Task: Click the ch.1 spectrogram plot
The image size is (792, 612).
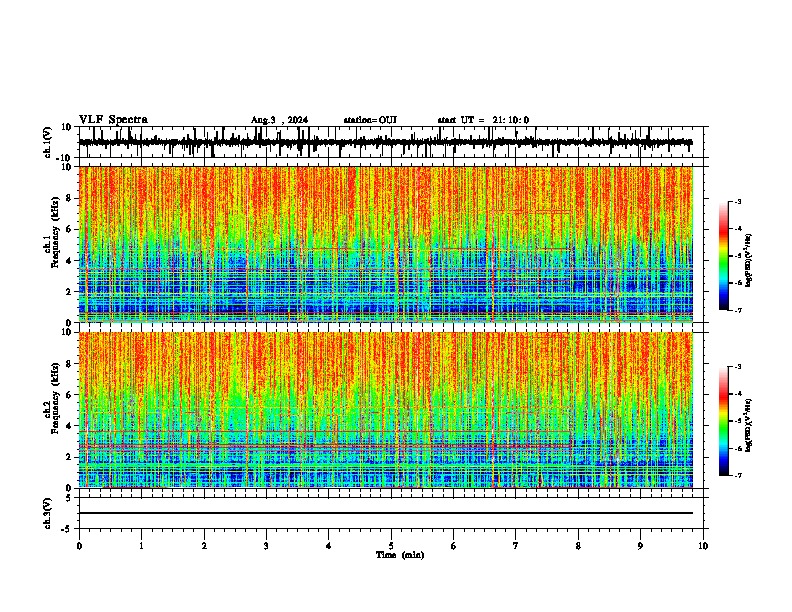Action: tap(386, 244)
